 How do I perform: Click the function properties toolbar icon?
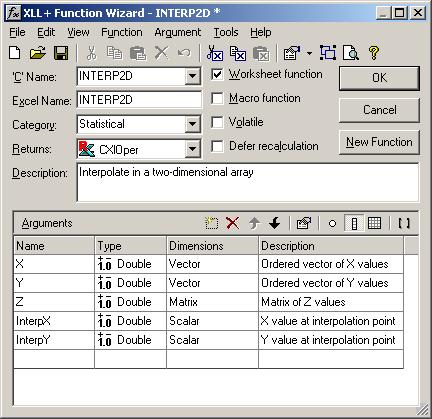[292, 53]
